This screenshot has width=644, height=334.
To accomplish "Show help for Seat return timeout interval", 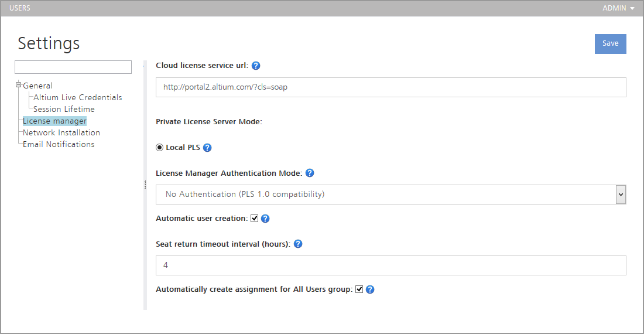I will (298, 244).
